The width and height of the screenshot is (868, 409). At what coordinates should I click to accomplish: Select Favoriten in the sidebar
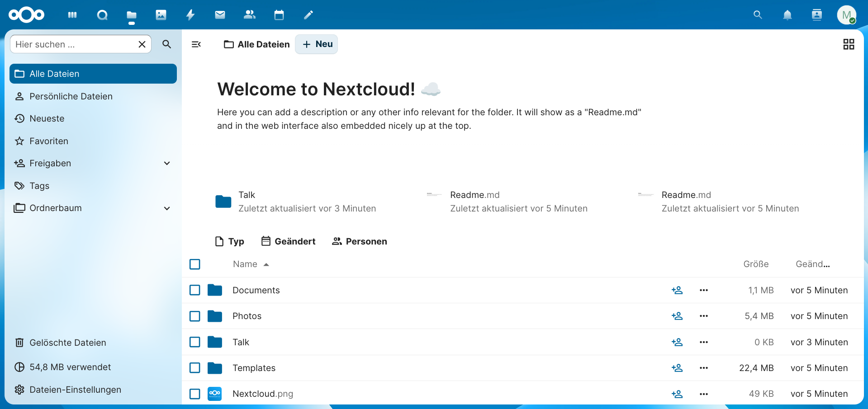(x=48, y=141)
